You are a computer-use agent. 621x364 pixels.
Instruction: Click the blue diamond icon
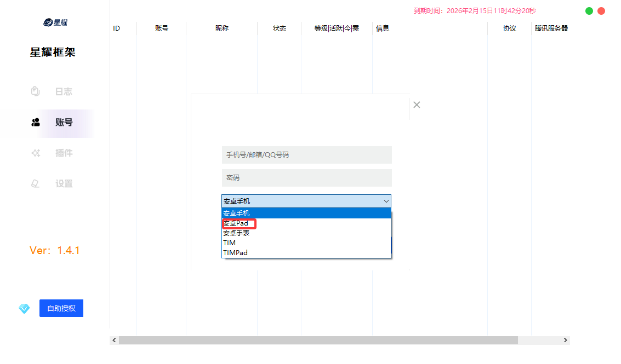(x=24, y=309)
